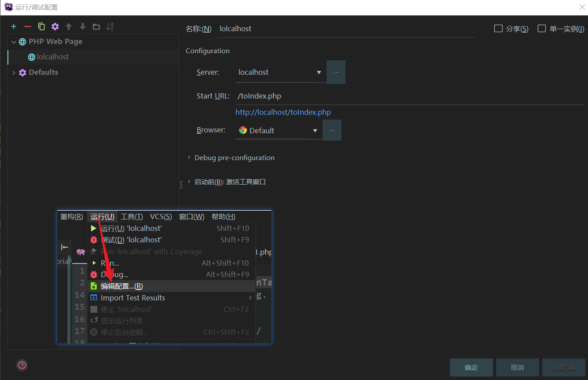Screen dimensions: 588x380
Task: Open the 工具(T) menu in the inset
Action: pos(132,216)
